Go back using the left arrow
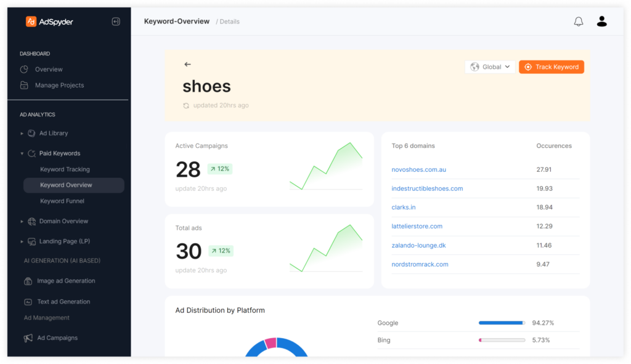The image size is (631, 364). point(187,64)
